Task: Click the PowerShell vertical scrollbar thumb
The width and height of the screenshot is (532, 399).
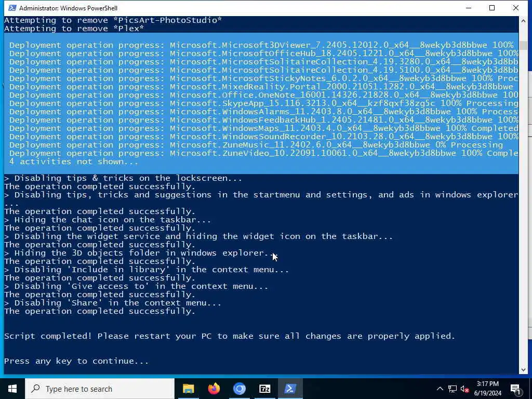Action: click(523, 45)
